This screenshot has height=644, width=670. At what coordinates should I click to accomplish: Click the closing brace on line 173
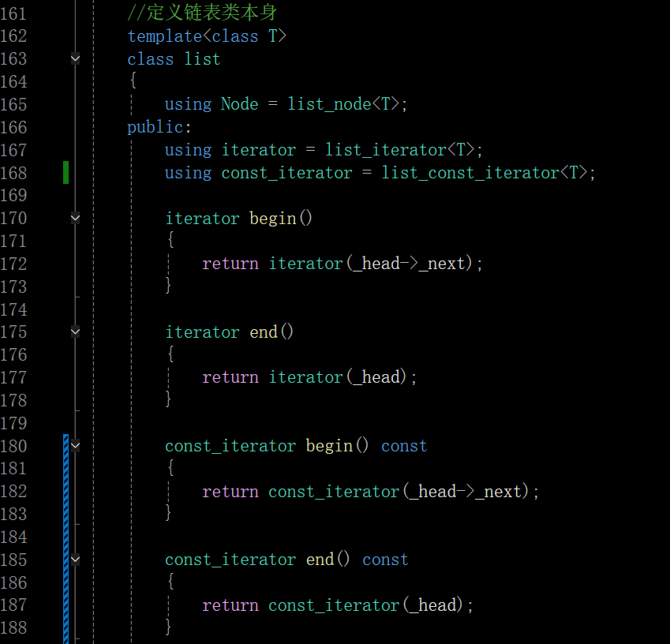point(168,286)
